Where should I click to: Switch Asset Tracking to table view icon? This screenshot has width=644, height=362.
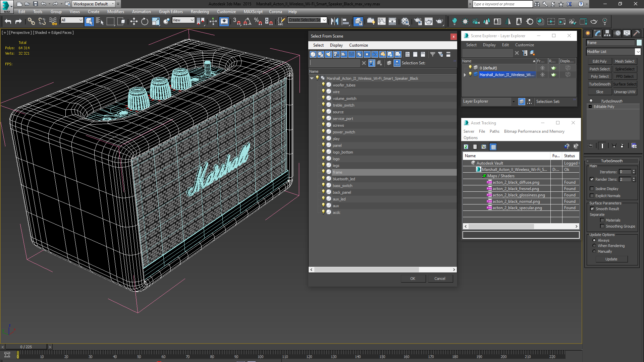point(493,146)
